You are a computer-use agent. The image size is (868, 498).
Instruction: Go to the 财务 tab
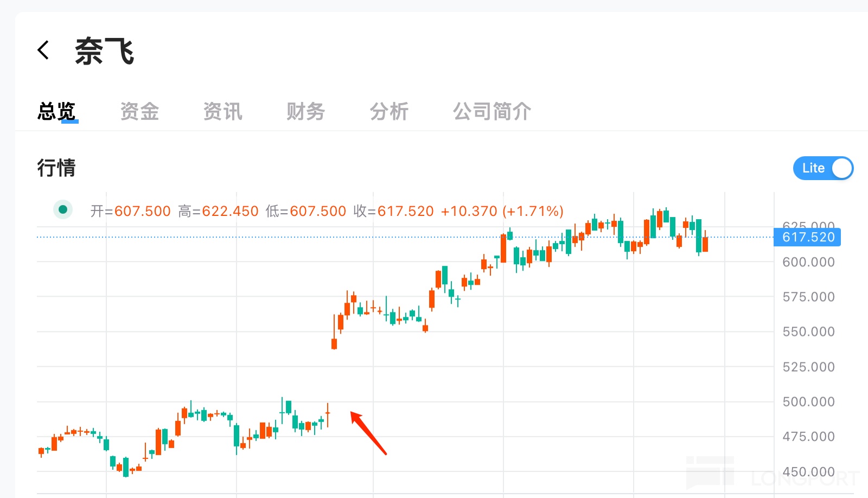pos(305,112)
